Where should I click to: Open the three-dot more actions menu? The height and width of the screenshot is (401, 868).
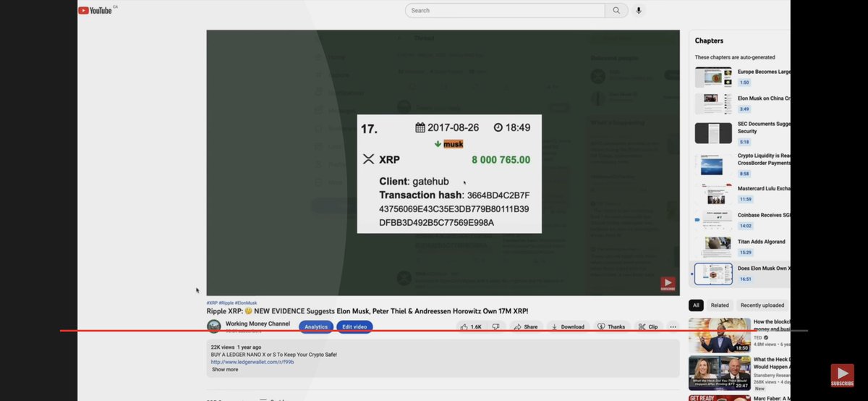tap(673, 326)
